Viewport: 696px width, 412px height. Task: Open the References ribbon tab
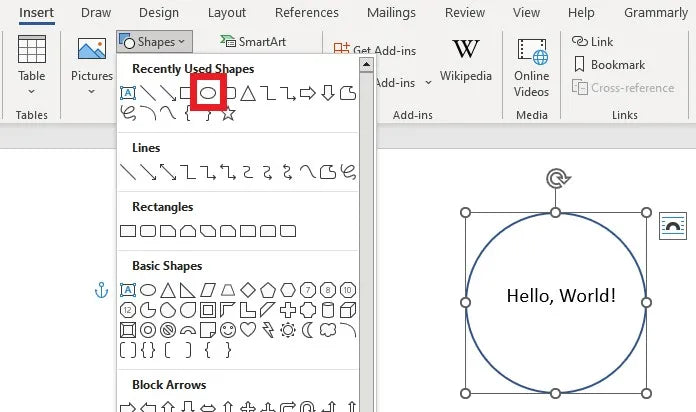pos(306,13)
